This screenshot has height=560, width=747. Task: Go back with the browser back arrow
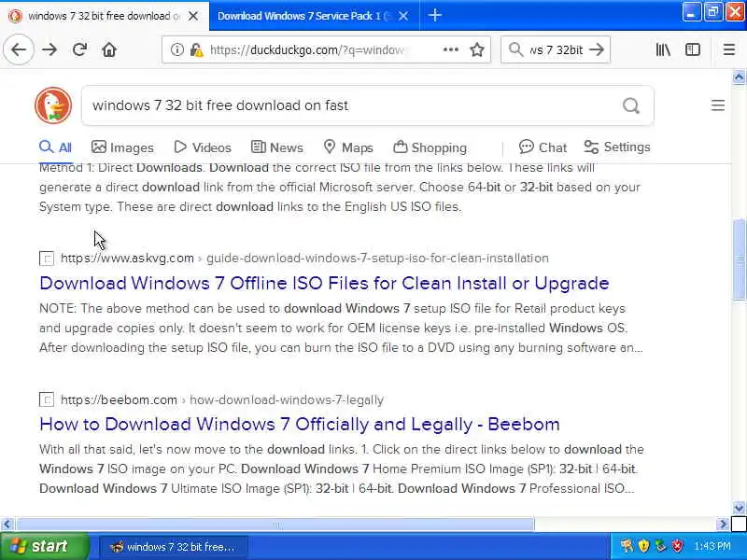19,49
